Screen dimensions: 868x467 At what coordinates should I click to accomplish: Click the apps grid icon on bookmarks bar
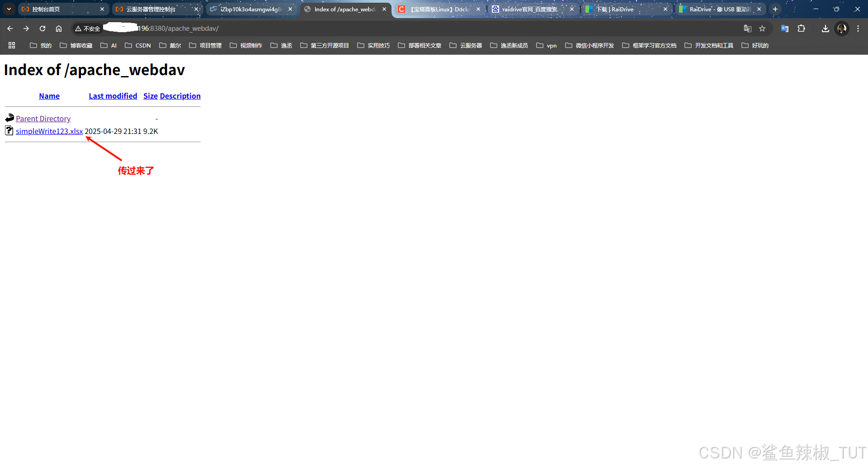pos(12,45)
